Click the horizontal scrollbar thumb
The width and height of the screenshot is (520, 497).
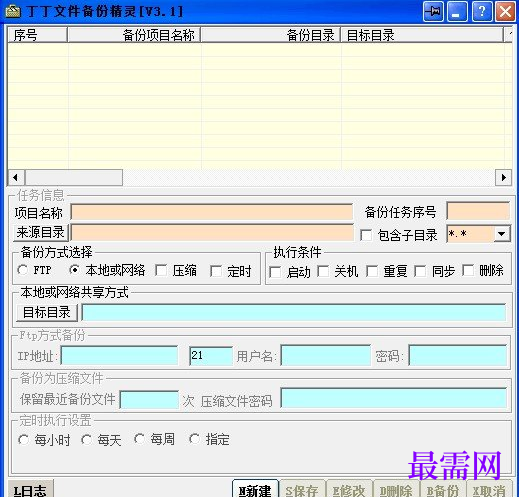[x=74, y=177]
